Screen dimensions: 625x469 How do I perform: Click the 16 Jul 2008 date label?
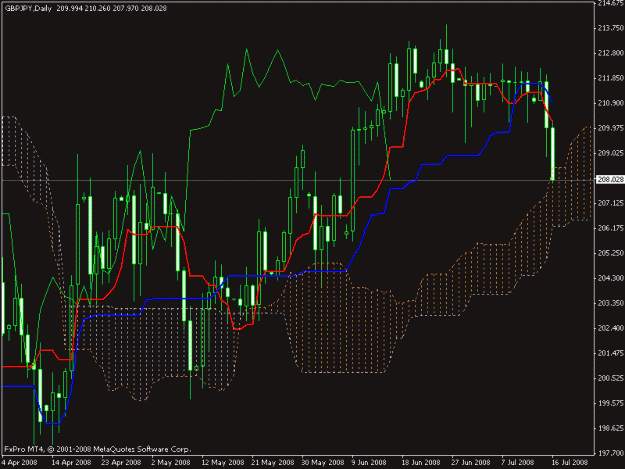(x=570, y=463)
